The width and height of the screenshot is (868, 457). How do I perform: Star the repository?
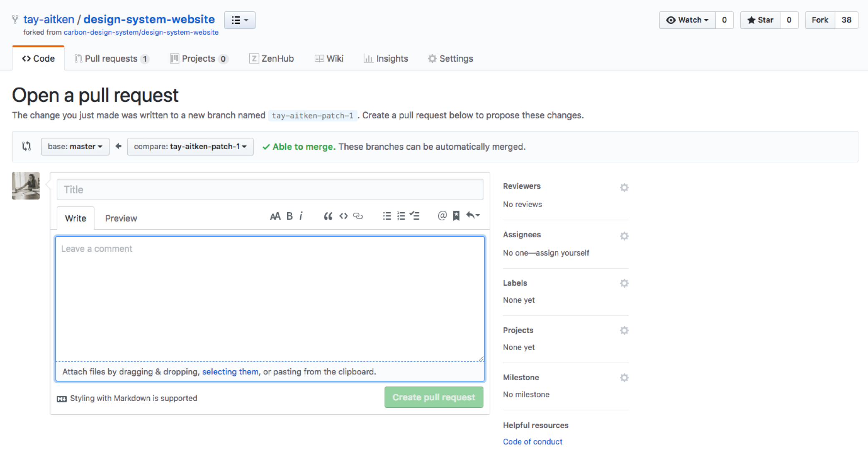click(x=760, y=20)
